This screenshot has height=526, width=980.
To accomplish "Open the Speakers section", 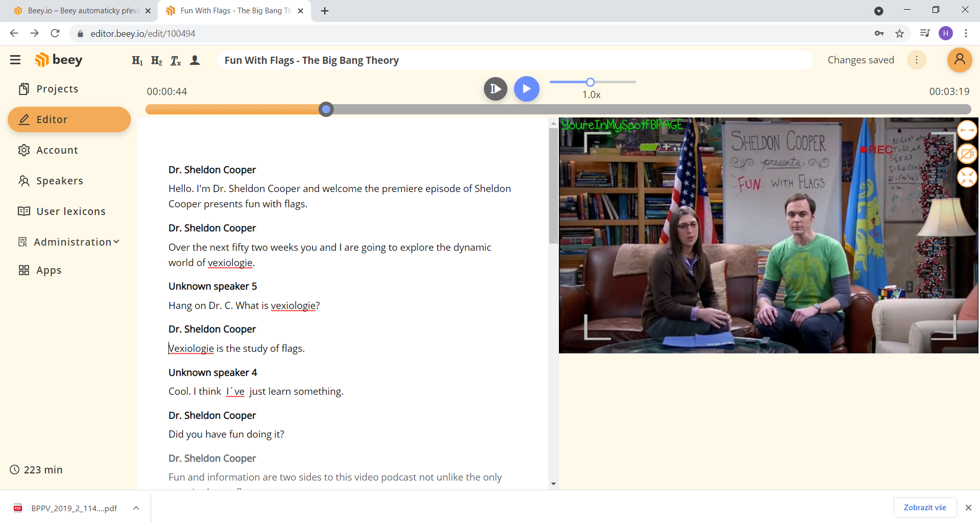I will click(x=60, y=180).
